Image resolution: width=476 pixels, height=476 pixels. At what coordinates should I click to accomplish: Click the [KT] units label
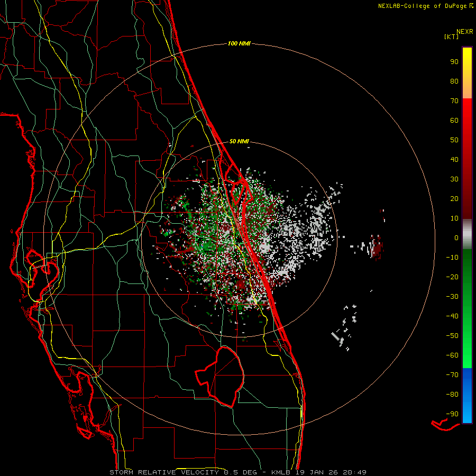451,36
